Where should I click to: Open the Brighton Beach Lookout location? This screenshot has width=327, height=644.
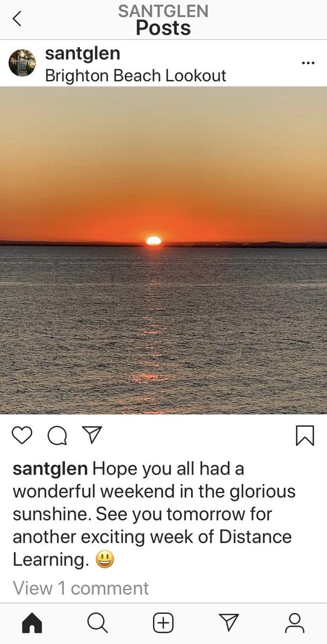135,76
